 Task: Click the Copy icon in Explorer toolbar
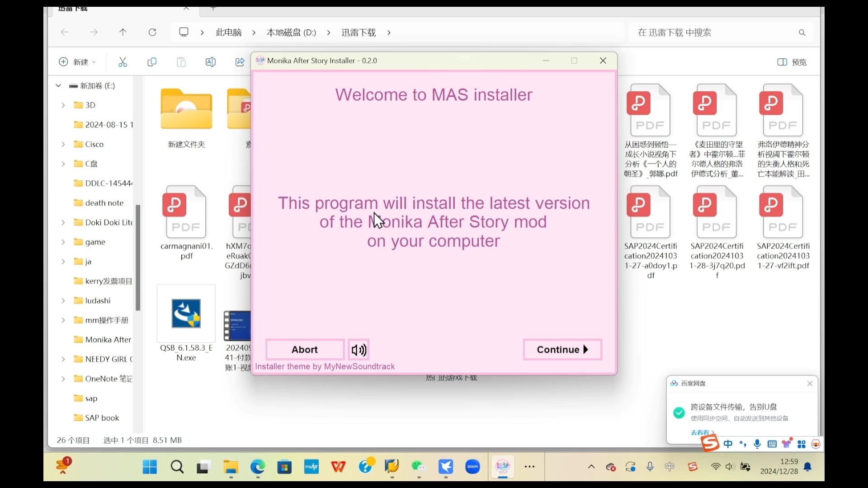(152, 62)
